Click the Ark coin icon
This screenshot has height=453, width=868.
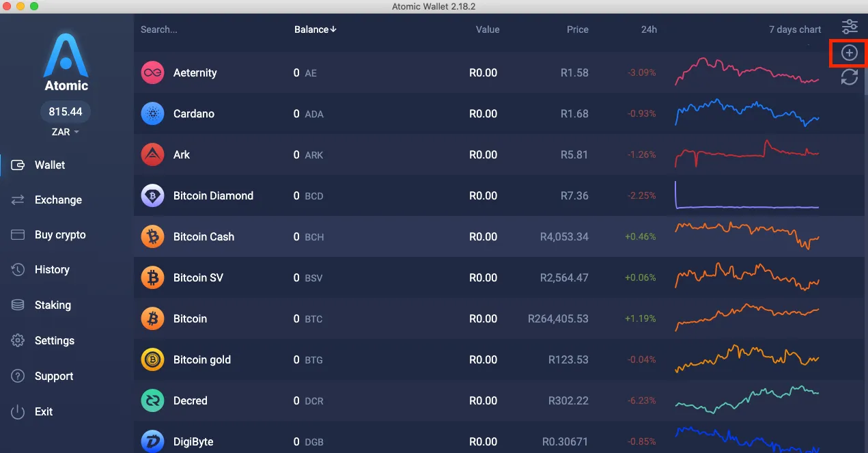pos(152,154)
